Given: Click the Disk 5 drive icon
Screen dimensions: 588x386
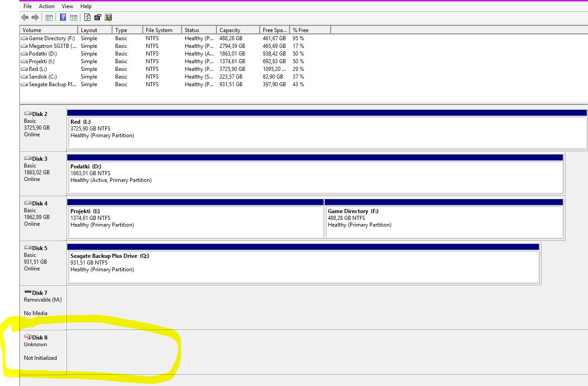Looking at the screenshot, I should [28, 248].
